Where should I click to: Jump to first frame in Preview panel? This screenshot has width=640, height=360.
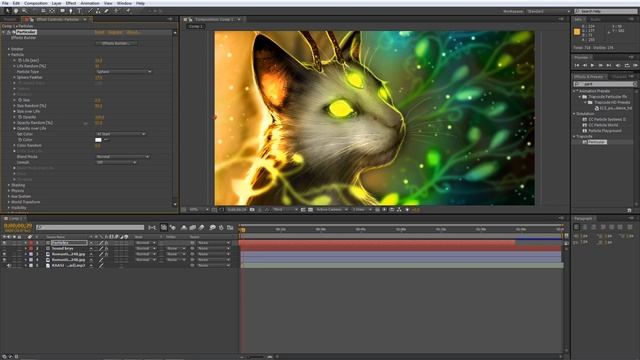tap(577, 65)
